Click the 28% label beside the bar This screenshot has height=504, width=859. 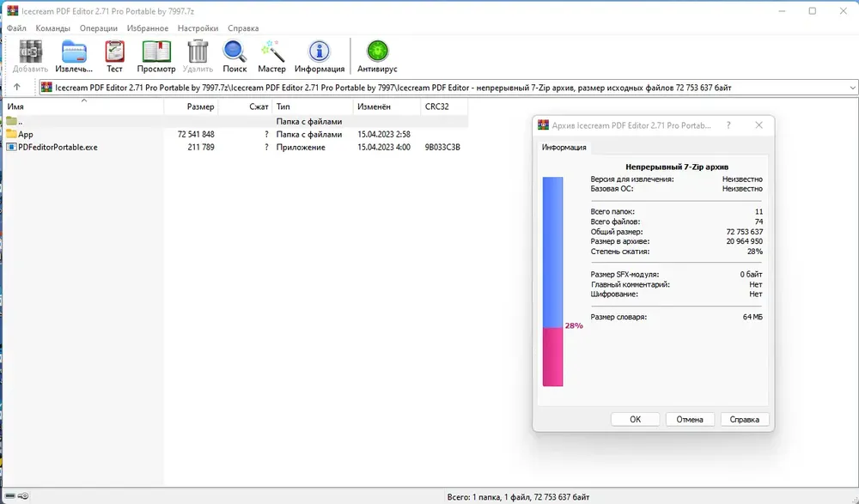click(574, 325)
